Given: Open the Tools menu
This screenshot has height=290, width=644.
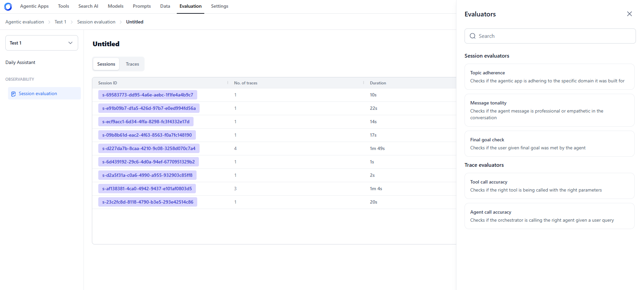Looking at the screenshot, I should click(63, 6).
